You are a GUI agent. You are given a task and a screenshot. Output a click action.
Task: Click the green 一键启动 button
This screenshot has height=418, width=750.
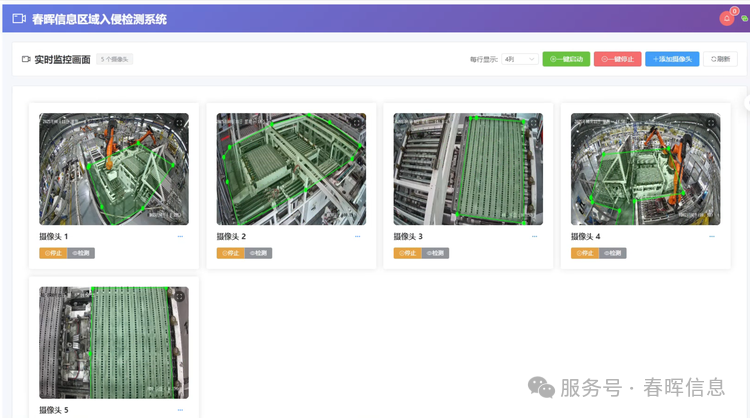tap(566, 59)
